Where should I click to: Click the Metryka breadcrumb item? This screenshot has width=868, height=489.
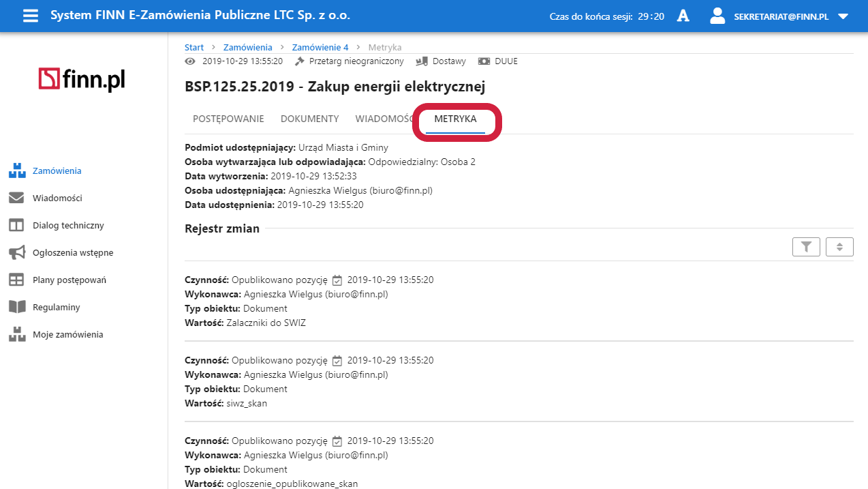385,48
